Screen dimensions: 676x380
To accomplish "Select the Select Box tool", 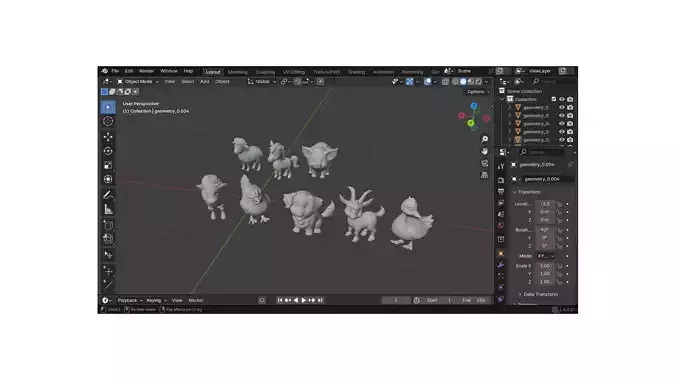I will click(x=108, y=107).
